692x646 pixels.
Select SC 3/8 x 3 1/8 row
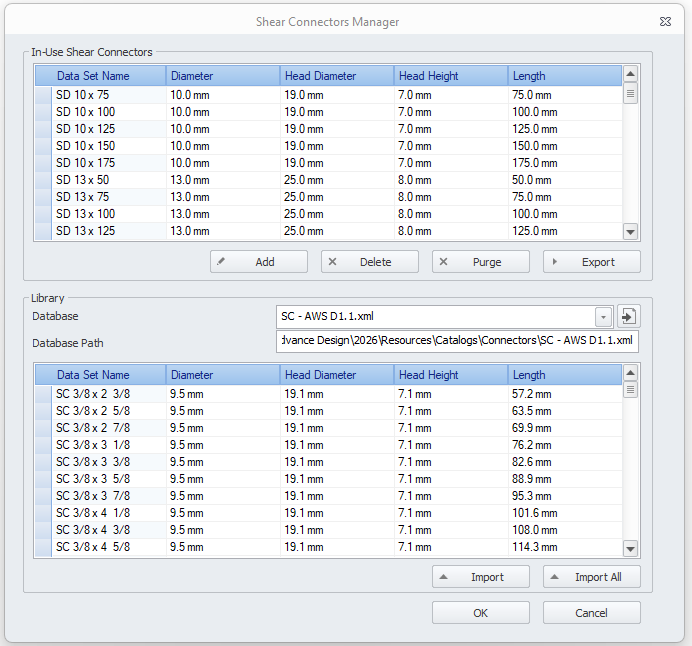click(x=328, y=445)
